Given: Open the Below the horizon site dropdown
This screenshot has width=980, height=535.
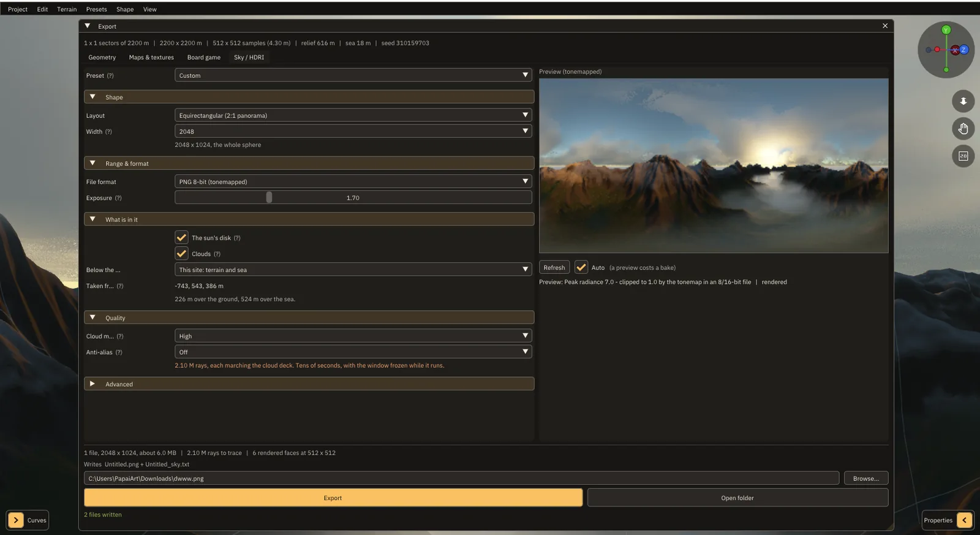Looking at the screenshot, I should coord(353,270).
